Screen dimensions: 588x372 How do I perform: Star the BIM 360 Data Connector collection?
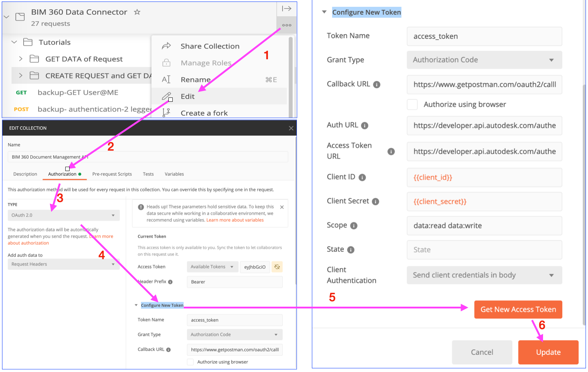[x=137, y=12]
